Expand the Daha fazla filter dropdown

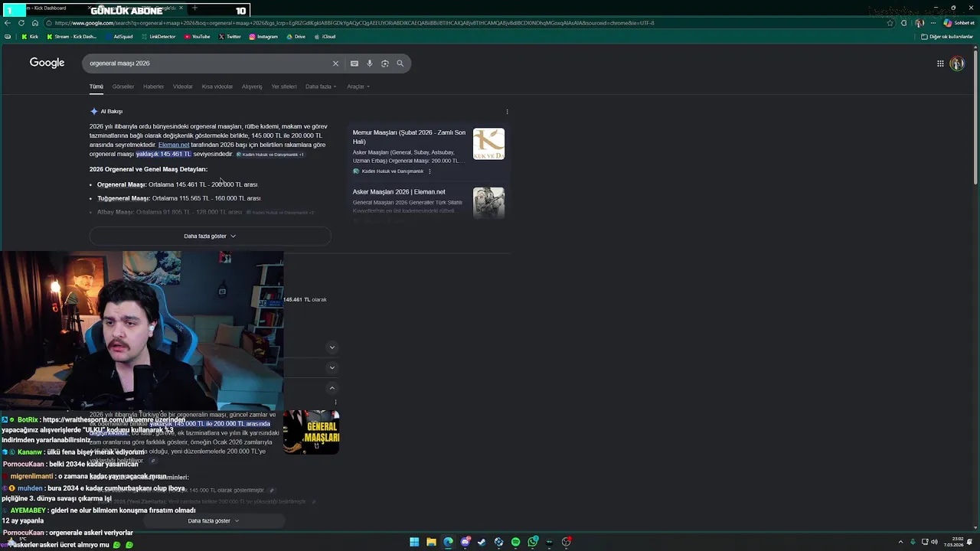coord(321,86)
